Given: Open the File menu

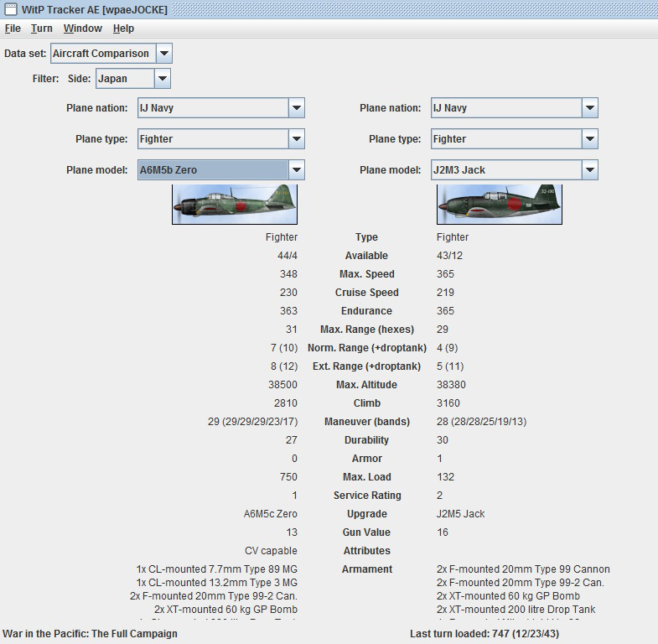Looking at the screenshot, I should click(13, 29).
